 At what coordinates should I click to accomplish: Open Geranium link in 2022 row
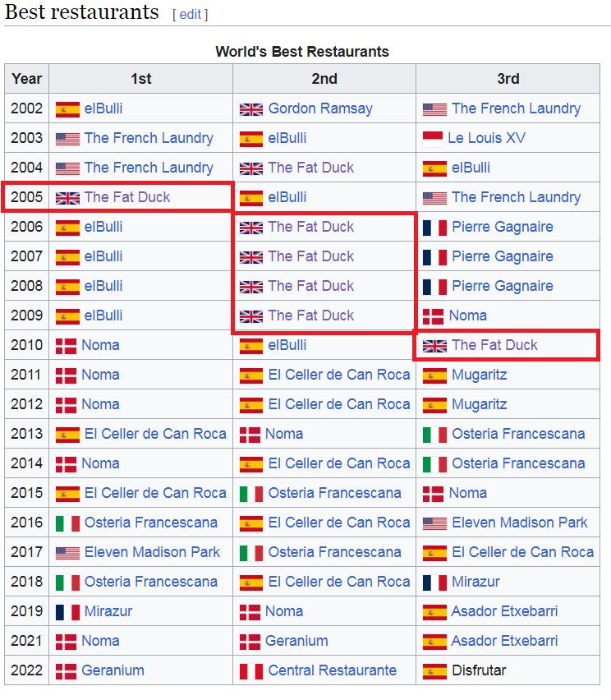point(113,670)
